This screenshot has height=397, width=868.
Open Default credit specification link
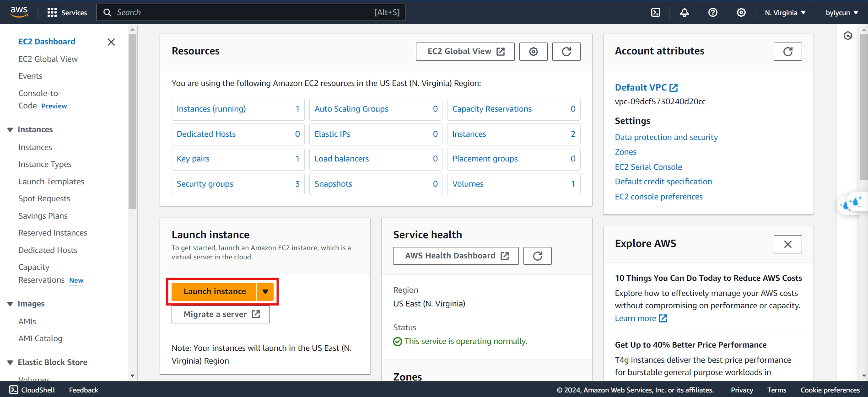(x=663, y=182)
